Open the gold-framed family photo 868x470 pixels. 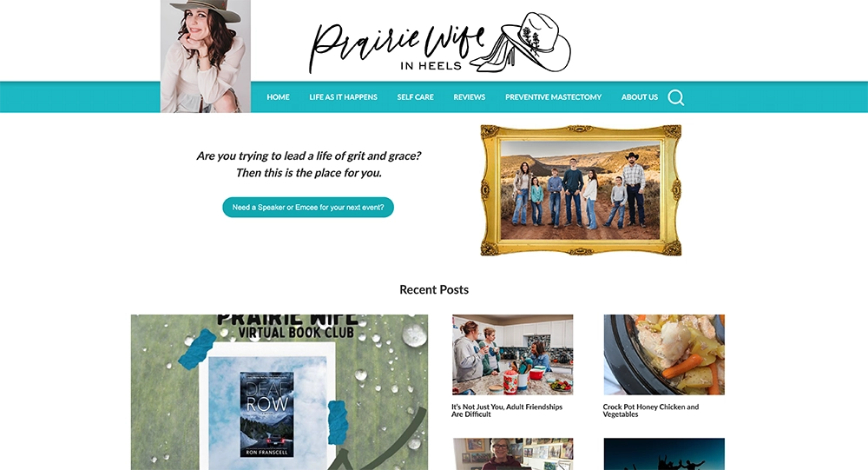tap(581, 190)
